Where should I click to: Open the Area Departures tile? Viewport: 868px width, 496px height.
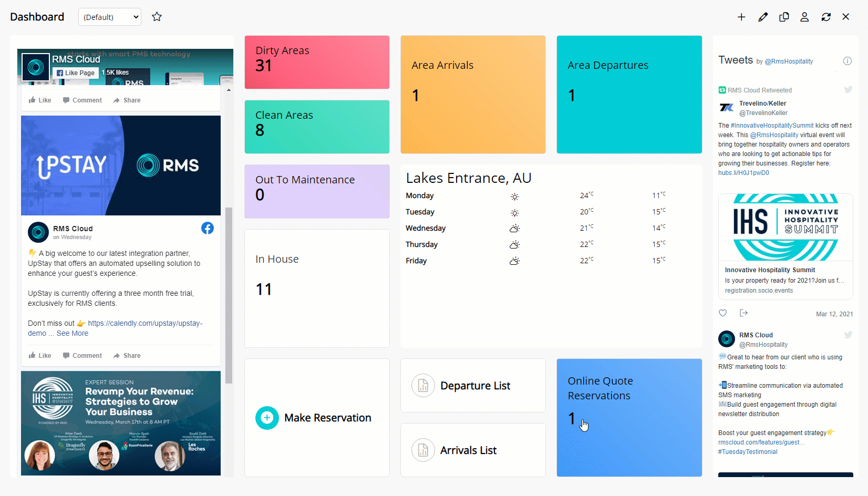pos(629,95)
